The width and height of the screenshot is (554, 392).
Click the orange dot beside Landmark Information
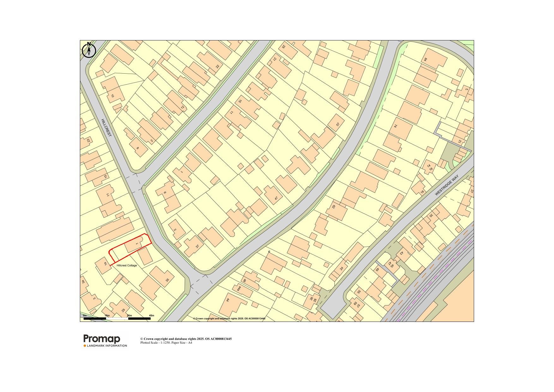click(x=85, y=346)
